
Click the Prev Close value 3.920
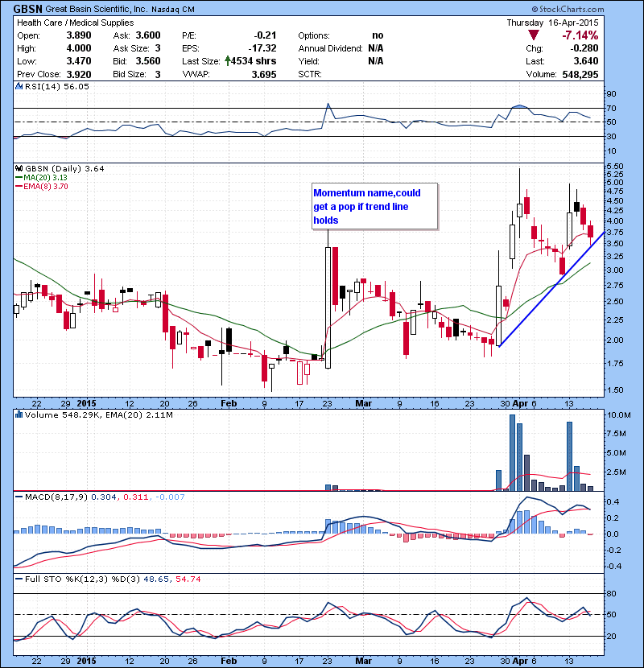pyautogui.click(x=79, y=74)
